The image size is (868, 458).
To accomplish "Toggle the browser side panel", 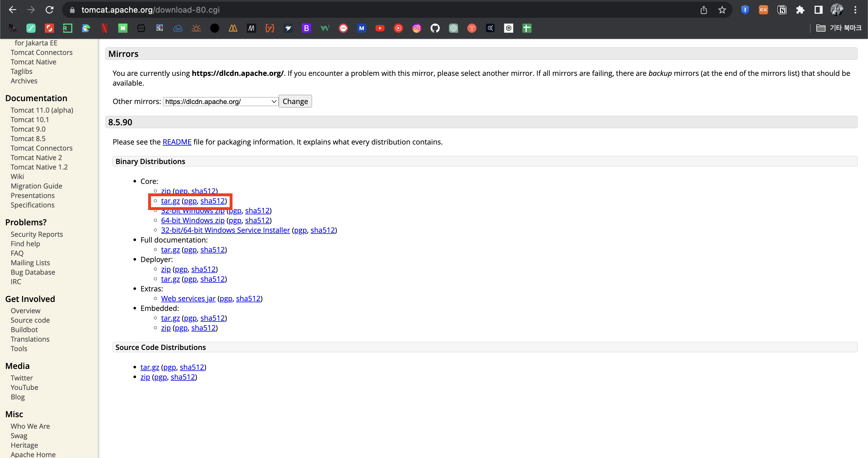I will pyautogui.click(x=818, y=10).
